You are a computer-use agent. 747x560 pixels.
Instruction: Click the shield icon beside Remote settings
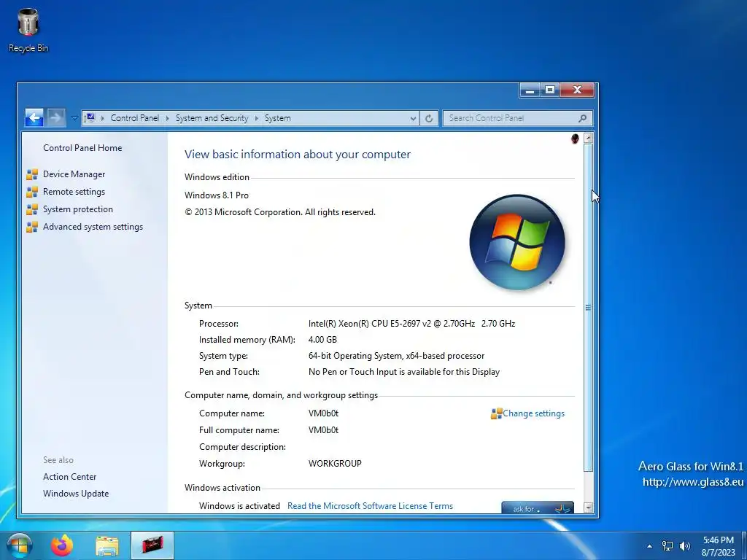click(32, 192)
